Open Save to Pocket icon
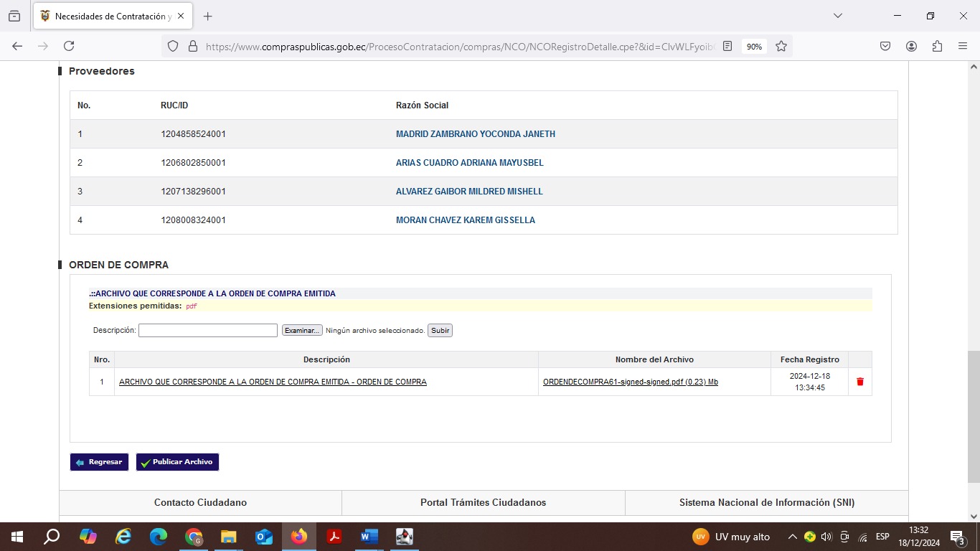 [x=885, y=46]
